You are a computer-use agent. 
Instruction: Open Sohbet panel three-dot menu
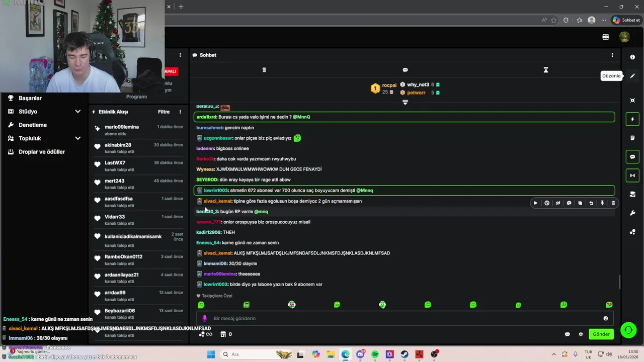(612, 55)
